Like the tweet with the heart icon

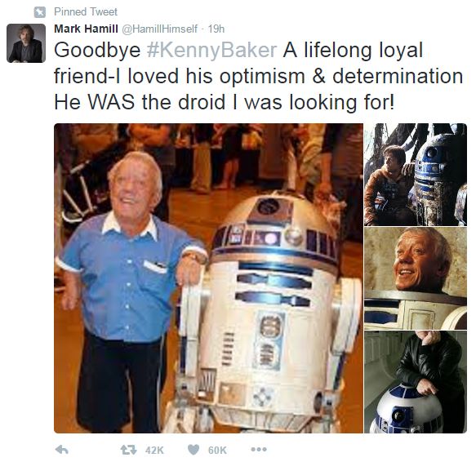[x=194, y=450]
